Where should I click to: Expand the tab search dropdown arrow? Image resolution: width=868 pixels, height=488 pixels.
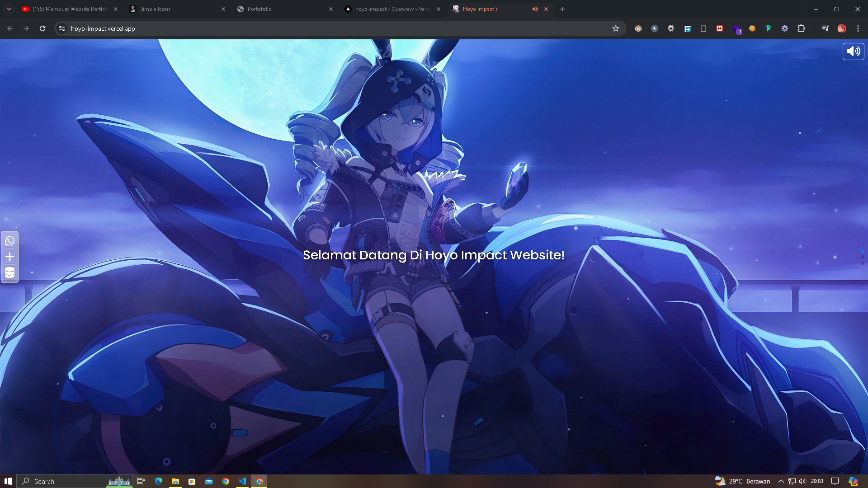[9, 9]
